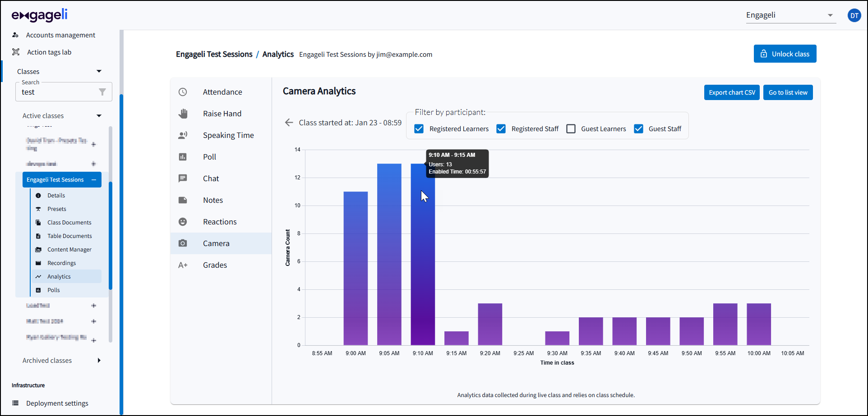Open Action tags lab
The width and height of the screenshot is (868, 416).
tap(49, 52)
